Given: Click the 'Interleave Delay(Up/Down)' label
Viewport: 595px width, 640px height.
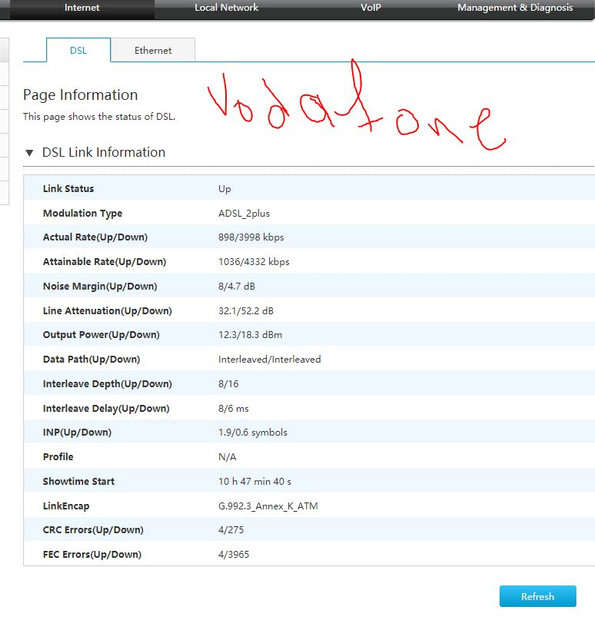Looking at the screenshot, I should point(106,408).
